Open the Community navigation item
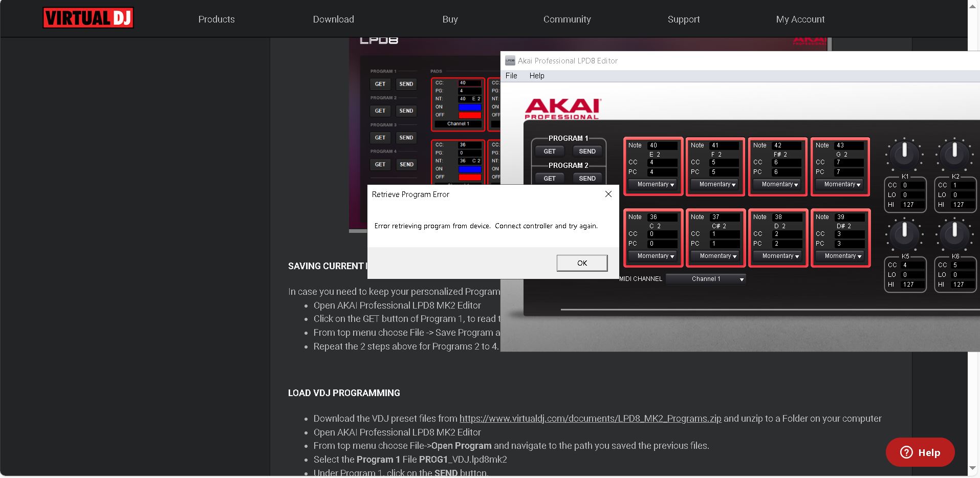The width and height of the screenshot is (980, 478). [x=567, y=19]
